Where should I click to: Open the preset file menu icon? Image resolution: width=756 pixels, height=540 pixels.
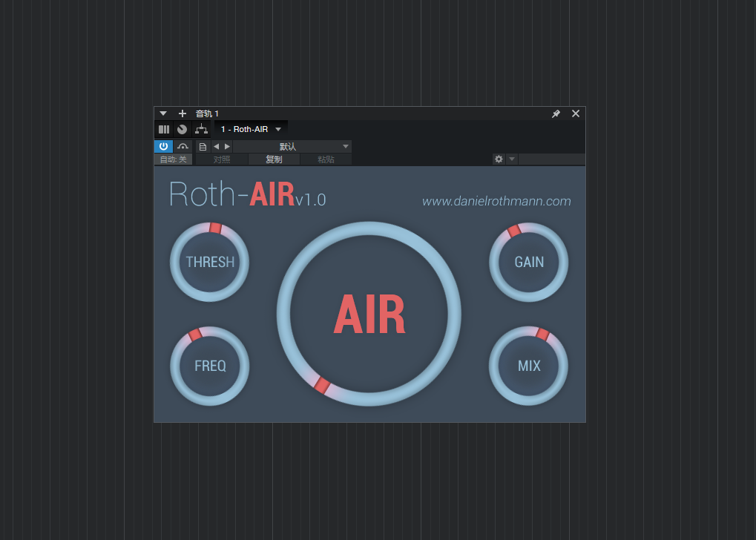(x=203, y=146)
